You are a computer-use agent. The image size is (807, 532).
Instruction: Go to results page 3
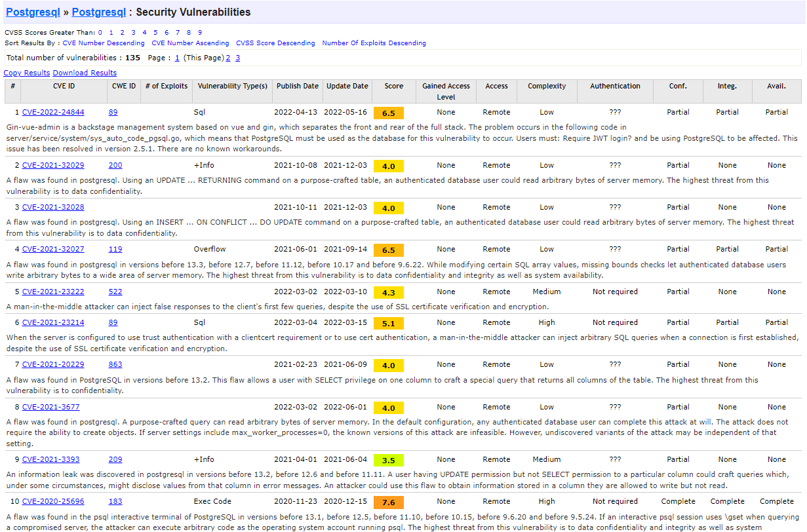(x=237, y=58)
